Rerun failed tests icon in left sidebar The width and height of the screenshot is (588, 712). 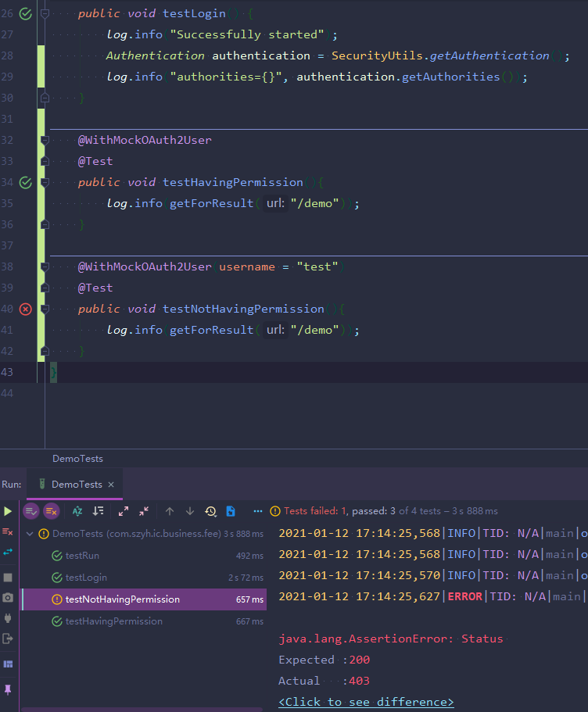(8, 531)
